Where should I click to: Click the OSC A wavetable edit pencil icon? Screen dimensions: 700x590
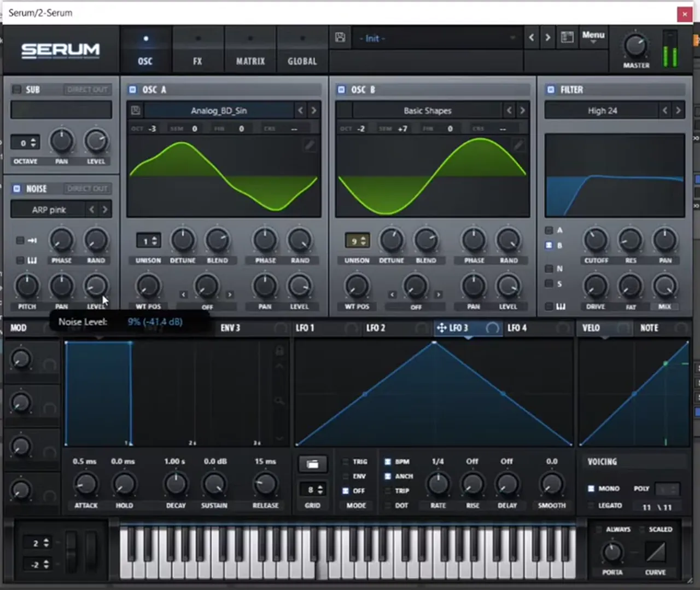(x=310, y=145)
